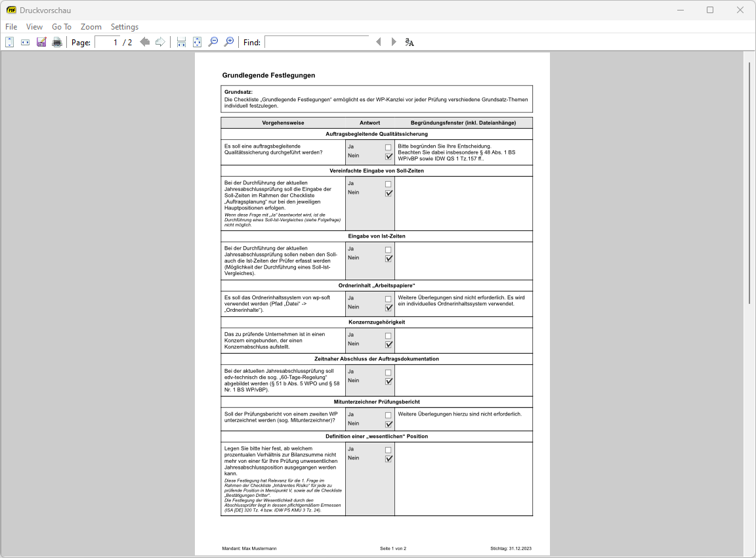Print the document with the printer icon
The image size is (756, 558).
pos(57,42)
